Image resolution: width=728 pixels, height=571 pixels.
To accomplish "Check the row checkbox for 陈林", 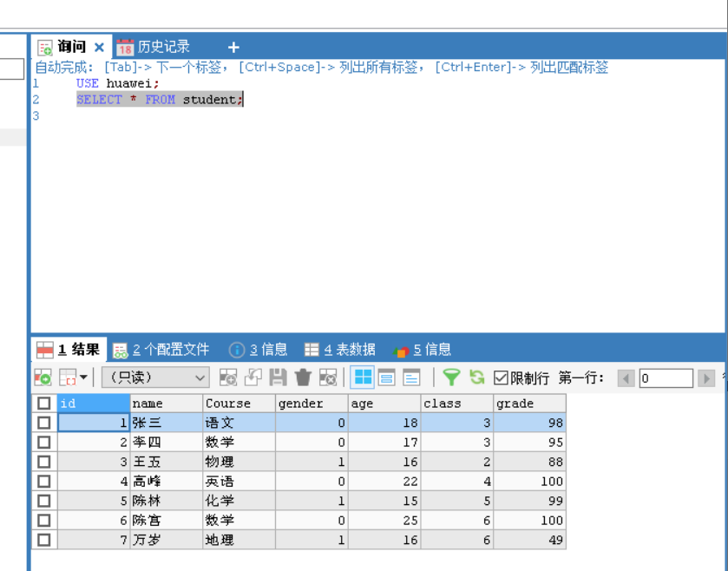I will click(x=44, y=501).
